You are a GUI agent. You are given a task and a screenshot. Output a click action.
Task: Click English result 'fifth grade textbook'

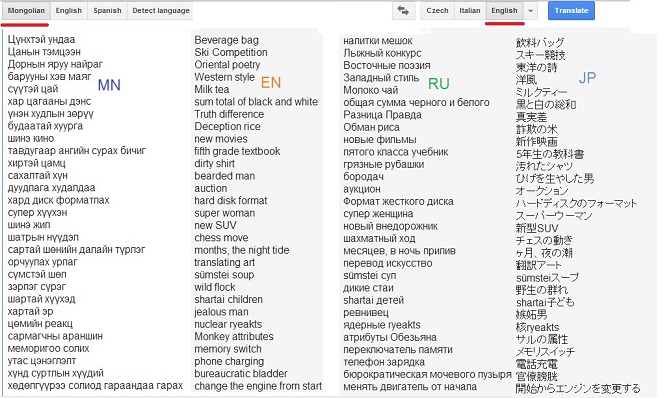point(237,151)
